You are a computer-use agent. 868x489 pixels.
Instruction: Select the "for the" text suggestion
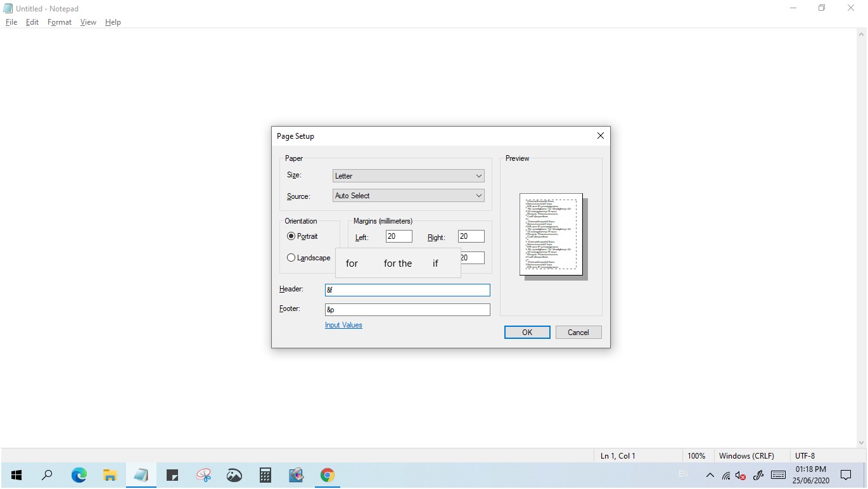point(397,263)
